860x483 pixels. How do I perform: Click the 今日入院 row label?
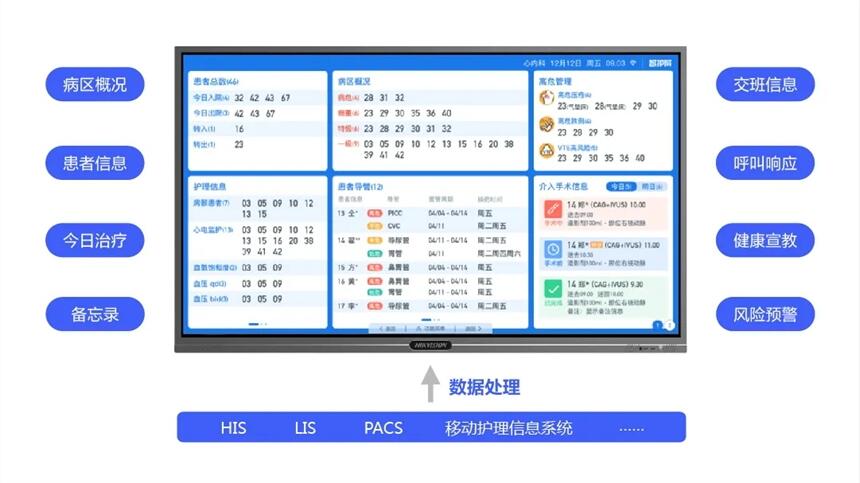coord(210,98)
